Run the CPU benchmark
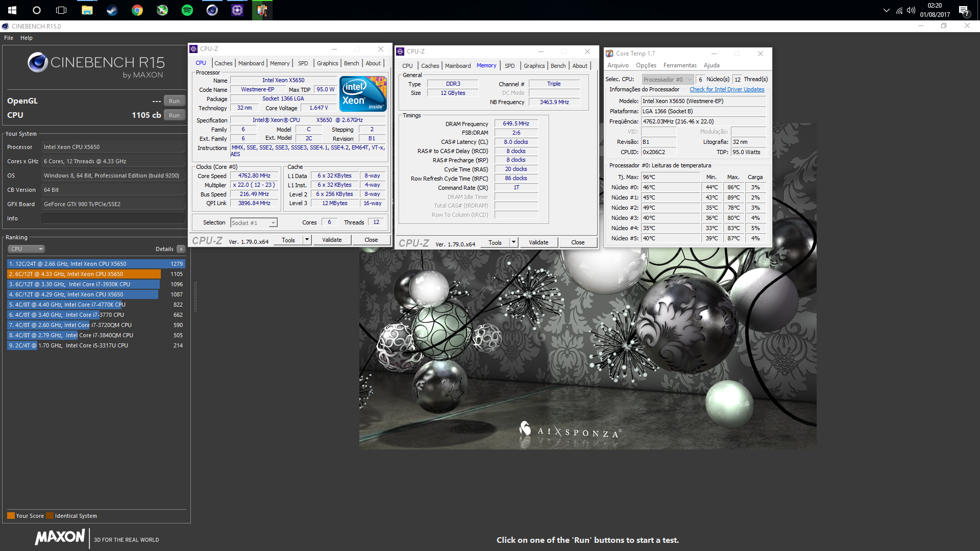This screenshot has height=551, width=980. (x=174, y=115)
